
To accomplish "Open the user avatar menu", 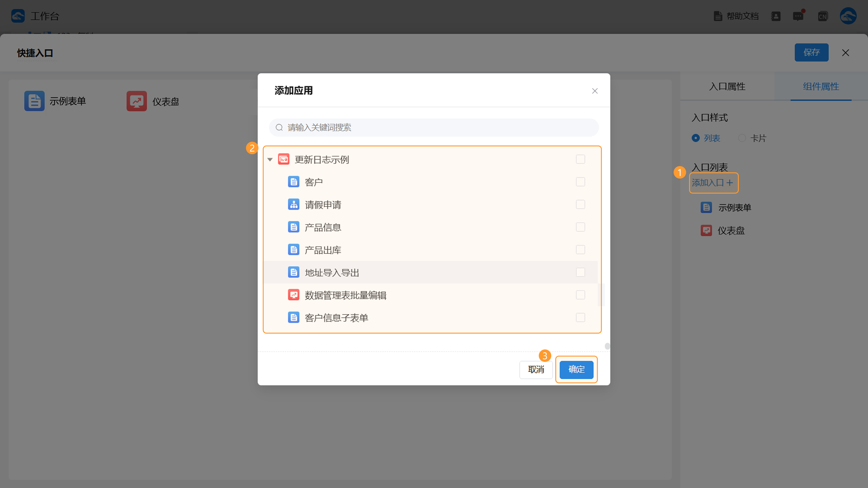I will pyautogui.click(x=848, y=16).
